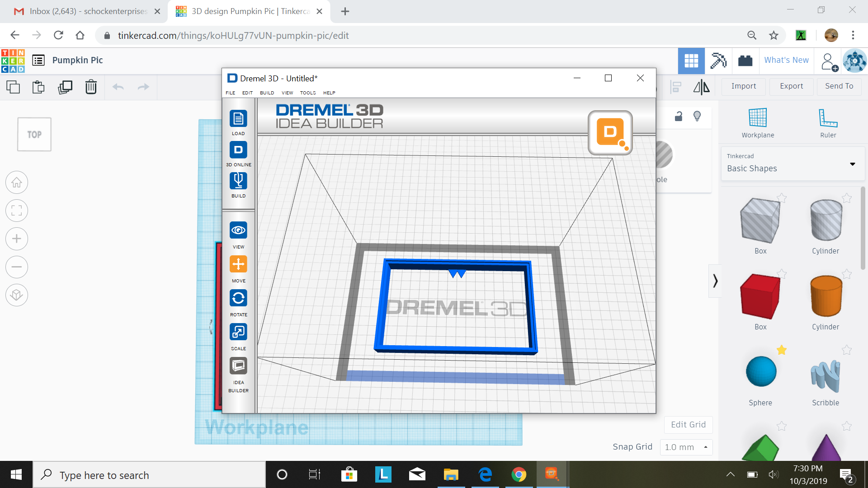868x488 pixels.
Task: Select the Ruler tool
Action: [x=827, y=118]
